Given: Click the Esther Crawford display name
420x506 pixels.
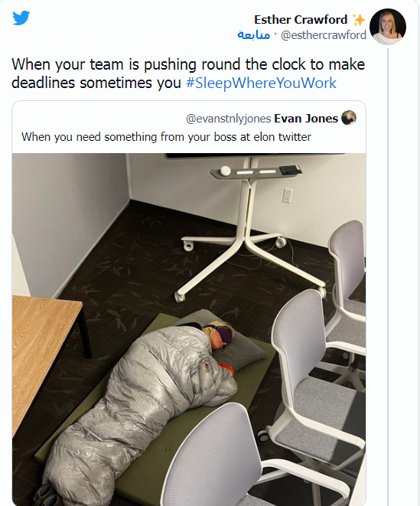Looking at the screenshot, I should pos(301,20).
